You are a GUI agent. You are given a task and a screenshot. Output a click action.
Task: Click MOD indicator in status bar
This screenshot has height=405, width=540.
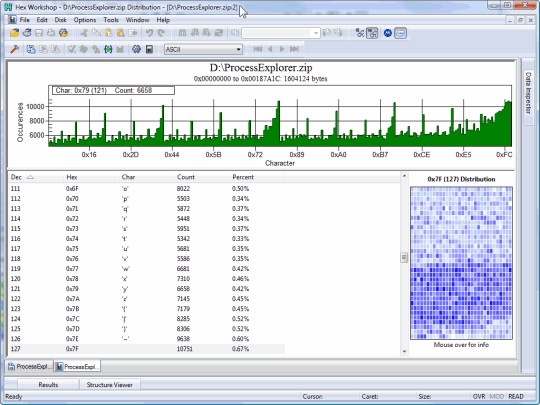coord(497,396)
